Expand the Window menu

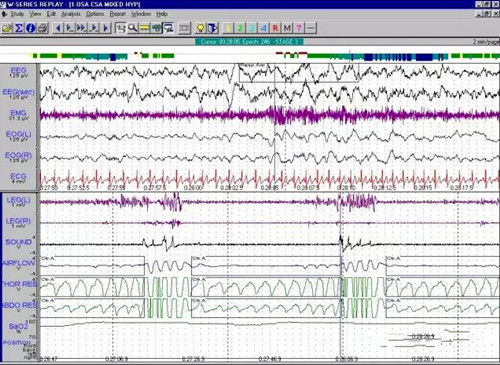[141, 14]
